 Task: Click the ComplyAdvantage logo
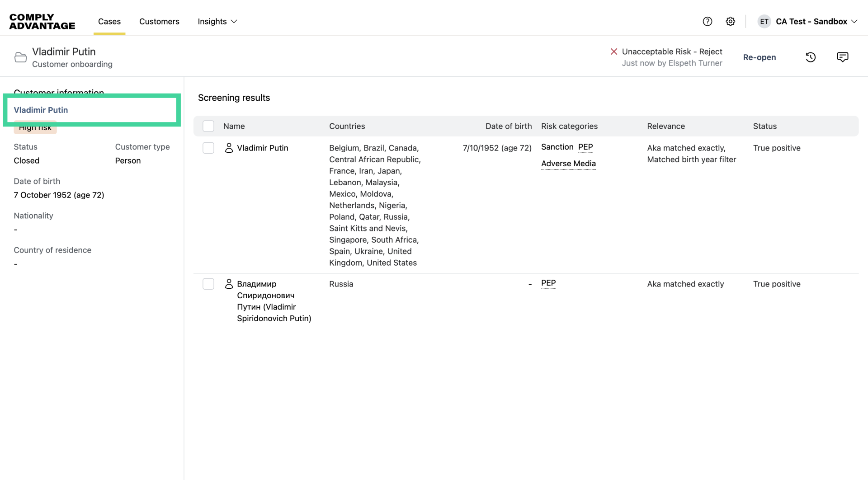click(x=42, y=21)
